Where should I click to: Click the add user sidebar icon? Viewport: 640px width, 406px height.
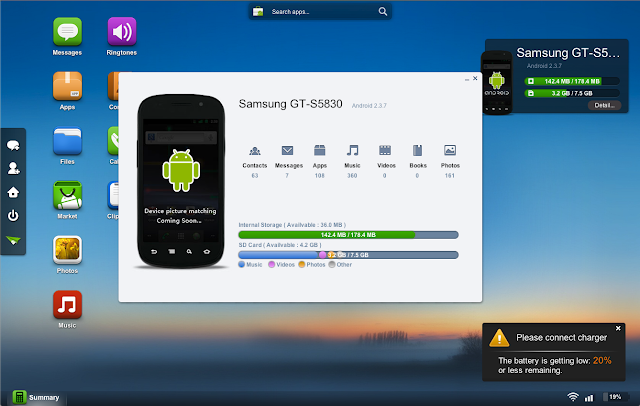coord(13,168)
